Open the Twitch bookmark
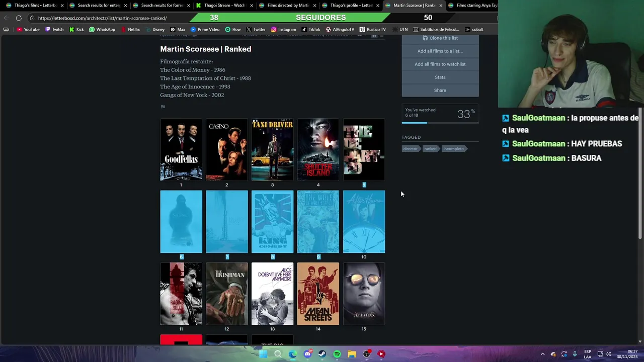The width and height of the screenshot is (644, 362). pos(54,29)
